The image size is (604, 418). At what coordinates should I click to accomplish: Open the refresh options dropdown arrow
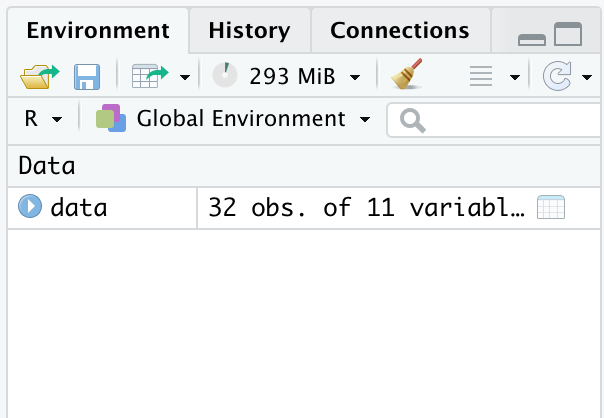pyautogui.click(x=587, y=77)
